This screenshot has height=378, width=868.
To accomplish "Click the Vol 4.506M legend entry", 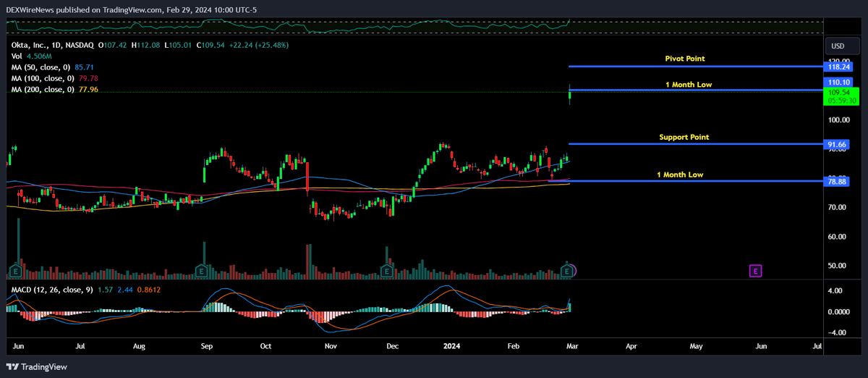I will [30, 55].
